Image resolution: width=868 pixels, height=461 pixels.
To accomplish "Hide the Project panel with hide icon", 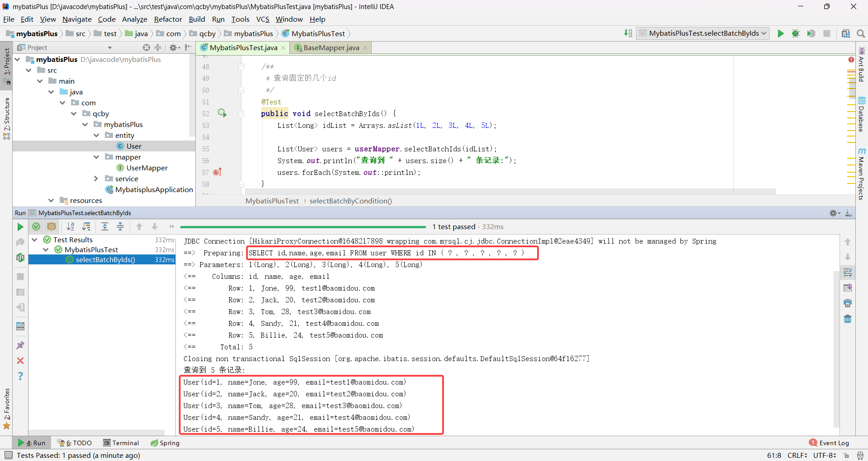I will point(189,47).
